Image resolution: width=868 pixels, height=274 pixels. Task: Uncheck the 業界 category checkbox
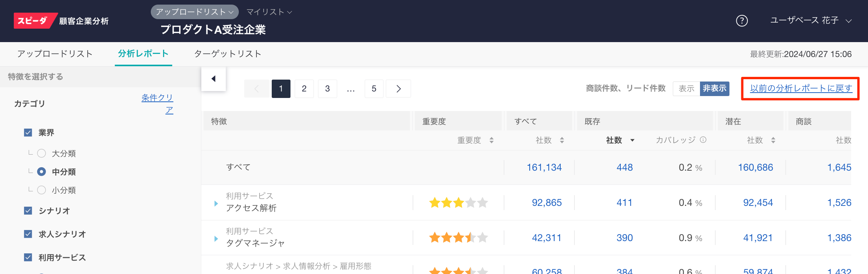tap(28, 133)
